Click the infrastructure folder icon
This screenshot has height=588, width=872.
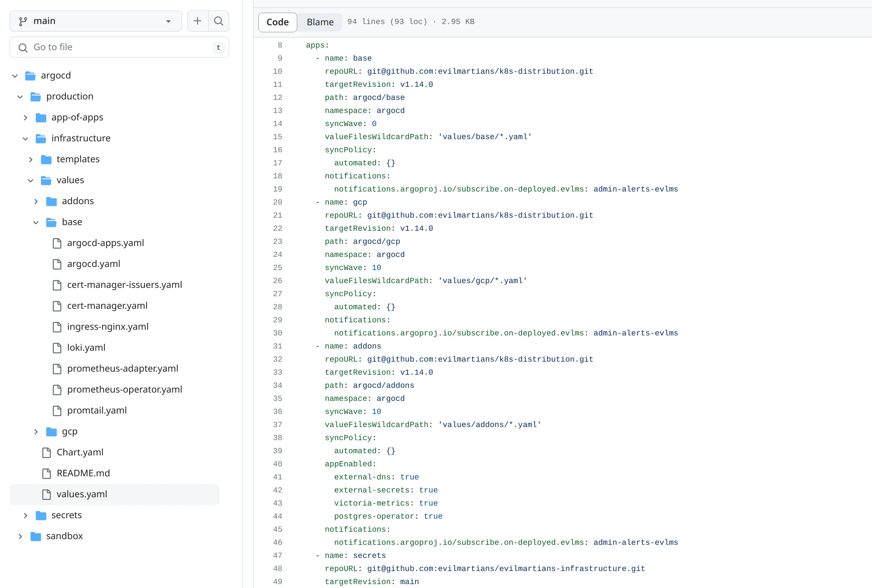point(41,139)
